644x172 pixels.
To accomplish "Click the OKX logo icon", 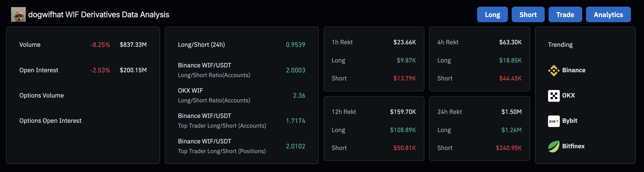I will [554, 96].
